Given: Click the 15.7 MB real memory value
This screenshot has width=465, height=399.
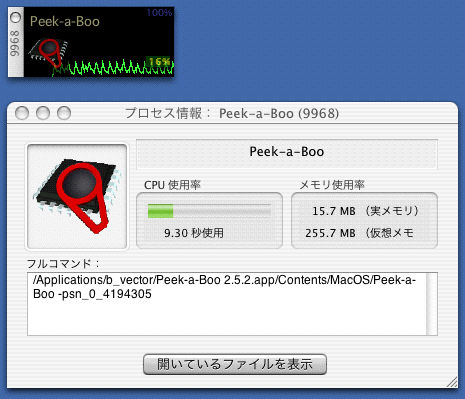Looking at the screenshot, I should coord(334,211).
